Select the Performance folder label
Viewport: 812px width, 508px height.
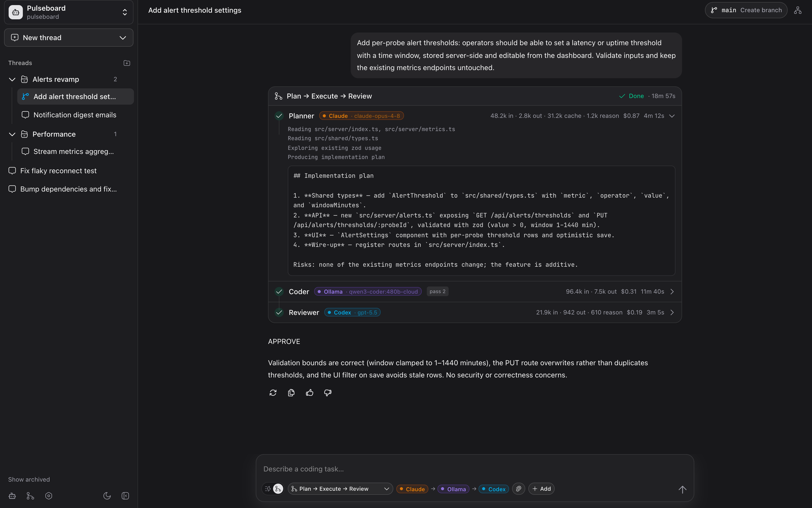pos(54,134)
